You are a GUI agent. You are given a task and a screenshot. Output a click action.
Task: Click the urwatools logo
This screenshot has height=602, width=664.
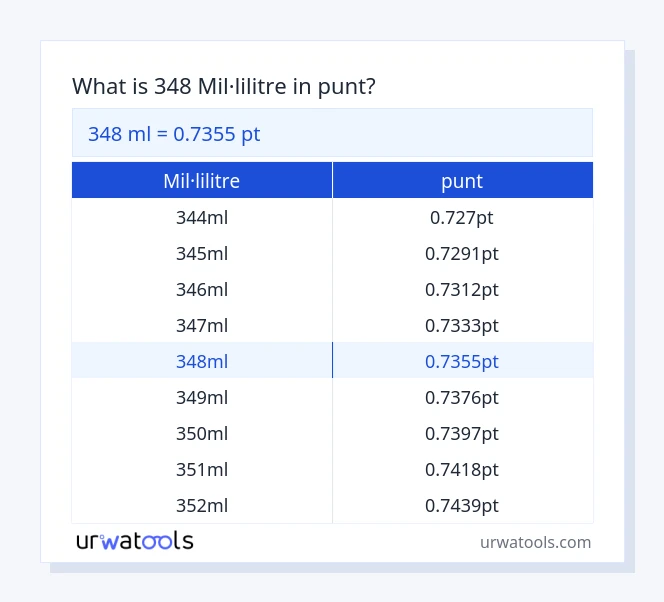(135, 541)
